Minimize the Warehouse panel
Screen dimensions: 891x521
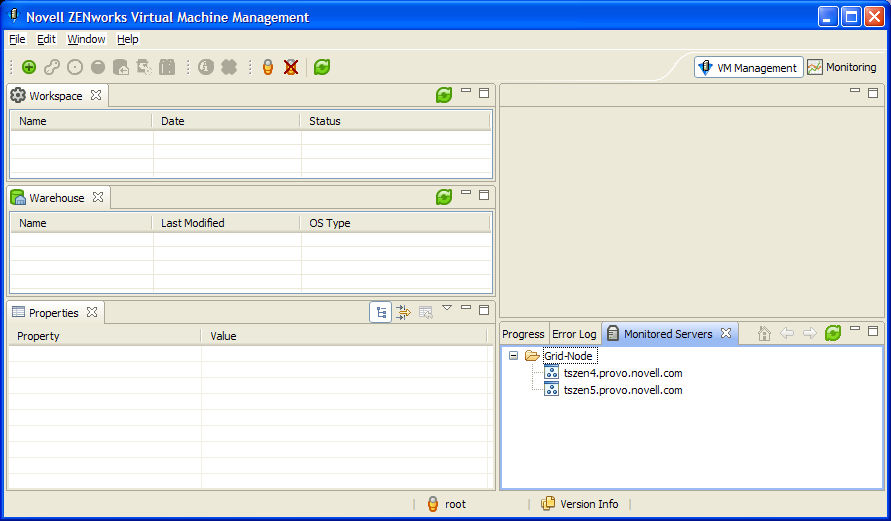[466, 192]
